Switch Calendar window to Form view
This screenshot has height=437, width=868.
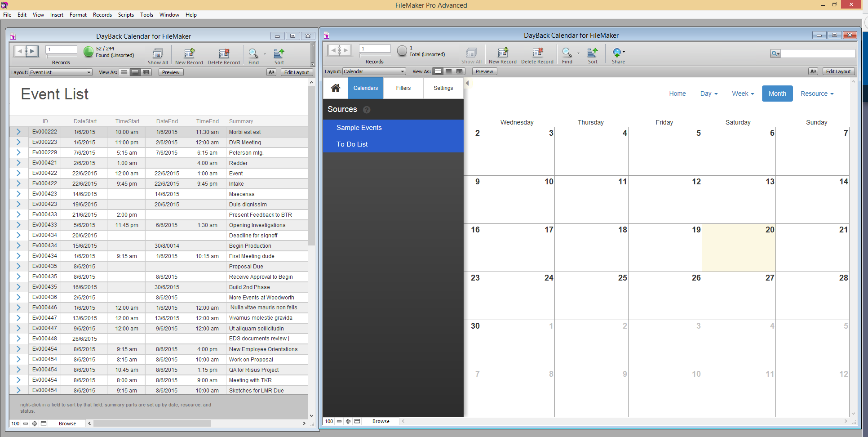pos(438,71)
